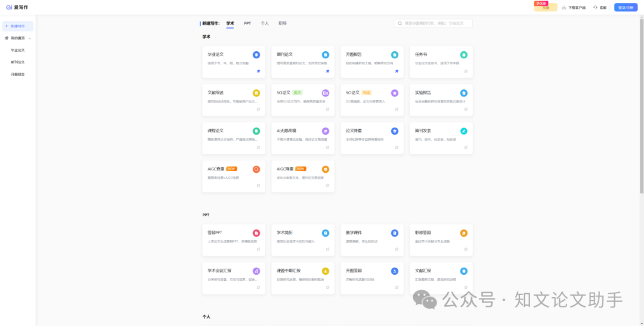
Task: Click the cyan pencil icon on 期刊发表 card
Action: (464, 131)
